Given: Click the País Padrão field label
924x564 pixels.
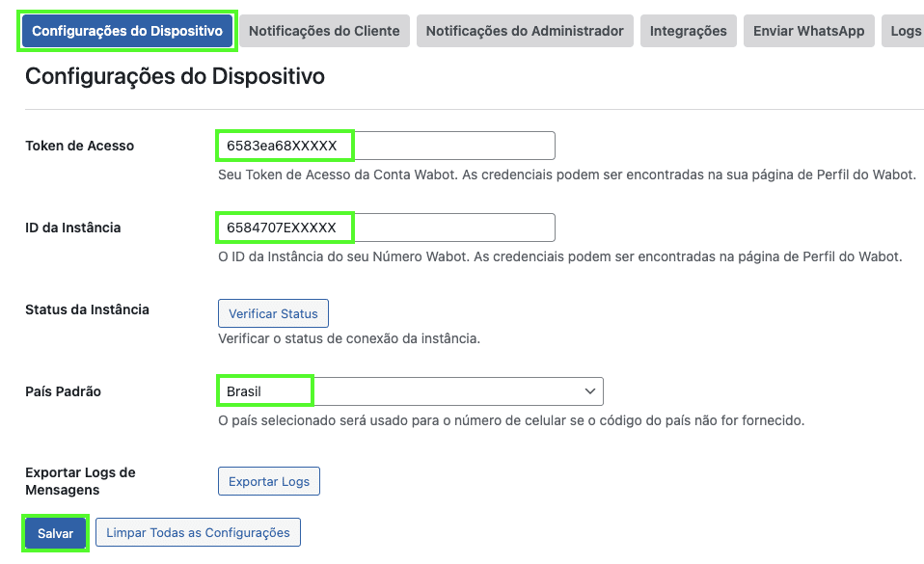Looking at the screenshot, I should [63, 391].
